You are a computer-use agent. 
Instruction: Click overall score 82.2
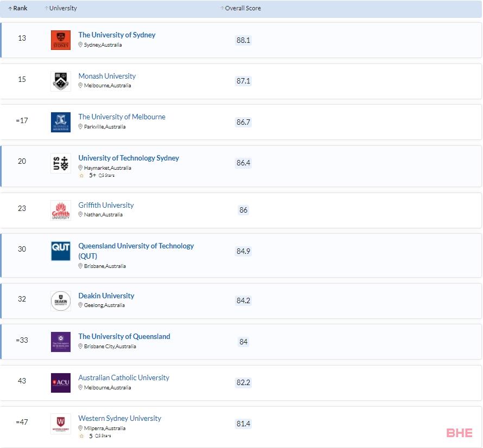coord(243,383)
